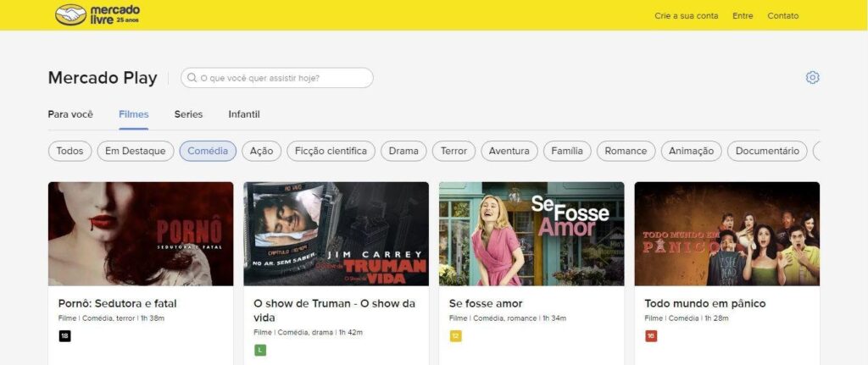Open the Contato link
The height and width of the screenshot is (365, 868).
click(782, 15)
